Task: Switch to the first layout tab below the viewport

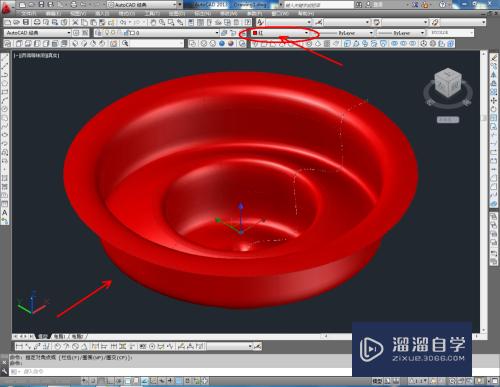Action: point(60,336)
